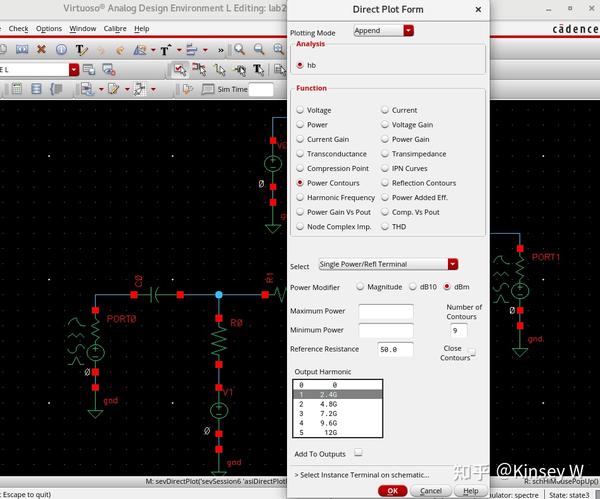Select the Power Added Eff. radio button
This screenshot has width=600, height=499.
(x=385, y=197)
